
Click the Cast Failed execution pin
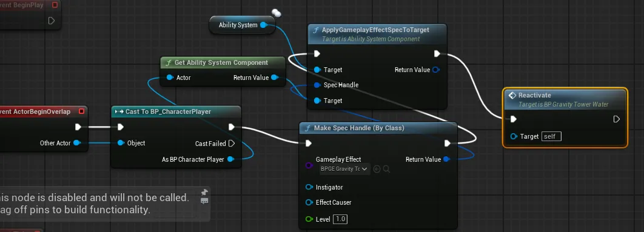pyautogui.click(x=231, y=144)
